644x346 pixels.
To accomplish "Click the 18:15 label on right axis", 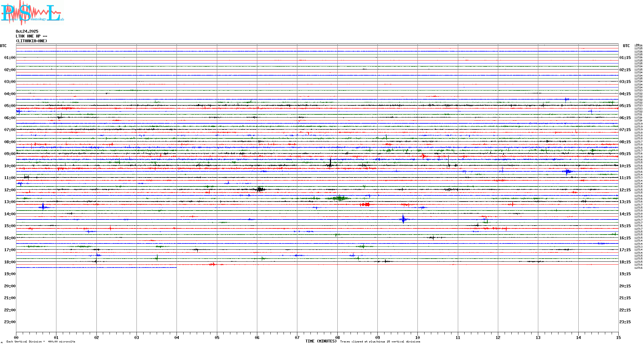I will [x=625, y=262].
